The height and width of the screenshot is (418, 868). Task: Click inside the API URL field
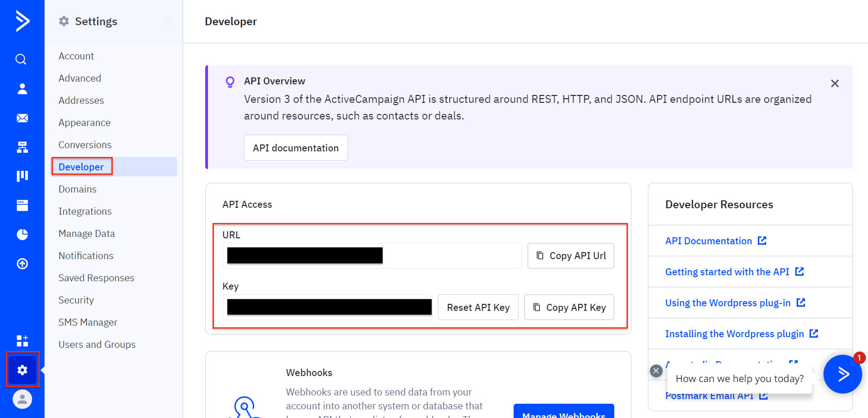pyautogui.click(x=372, y=256)
